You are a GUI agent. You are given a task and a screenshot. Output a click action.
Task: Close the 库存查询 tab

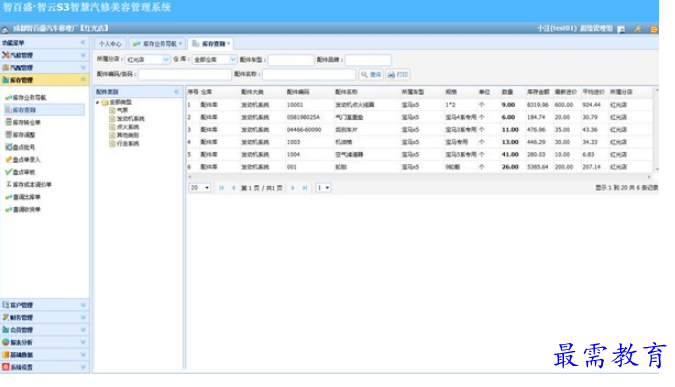pos(229,43)
